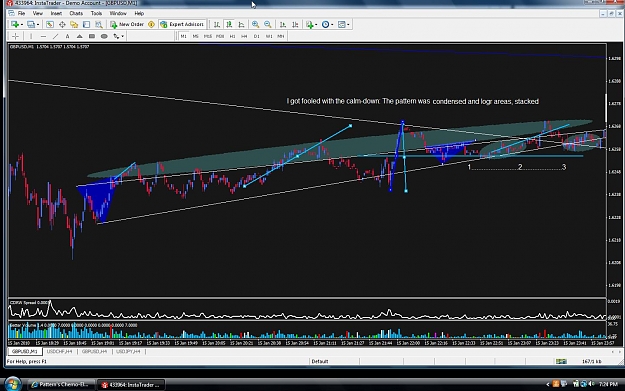Open the Periods clock icon
This screenshot has height=391, width=625.
[x=325, y=24]
